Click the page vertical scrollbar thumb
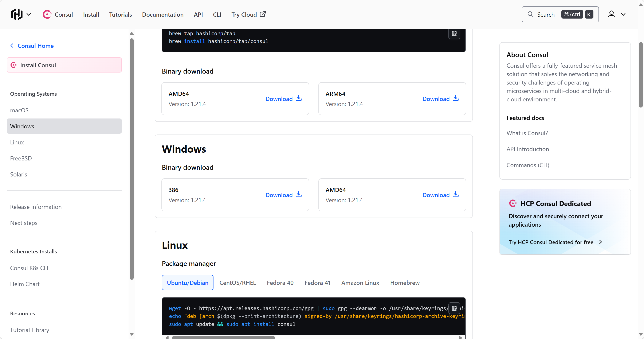Screen dimensions: 644x339 [x=641, y=75]
